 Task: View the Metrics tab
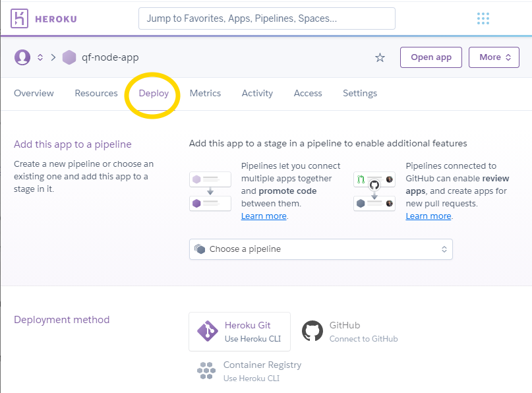205,93
